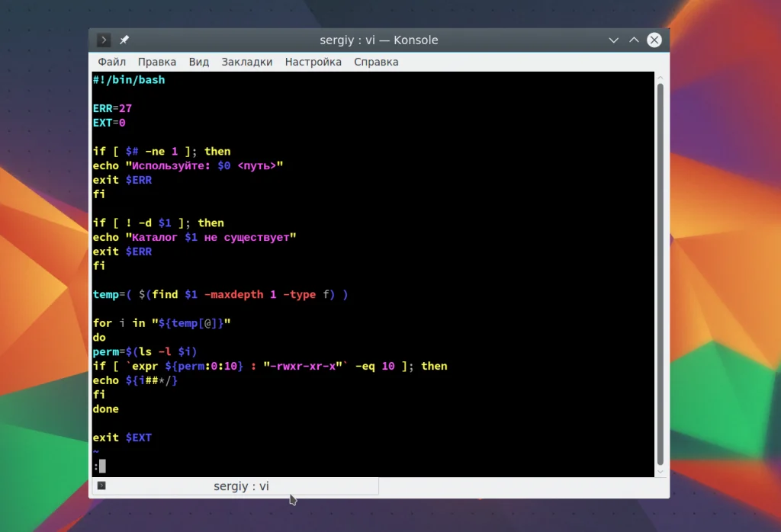
Task: Click the 'sergiy : vi — Konsole' title text
Action: click(378, 40)
